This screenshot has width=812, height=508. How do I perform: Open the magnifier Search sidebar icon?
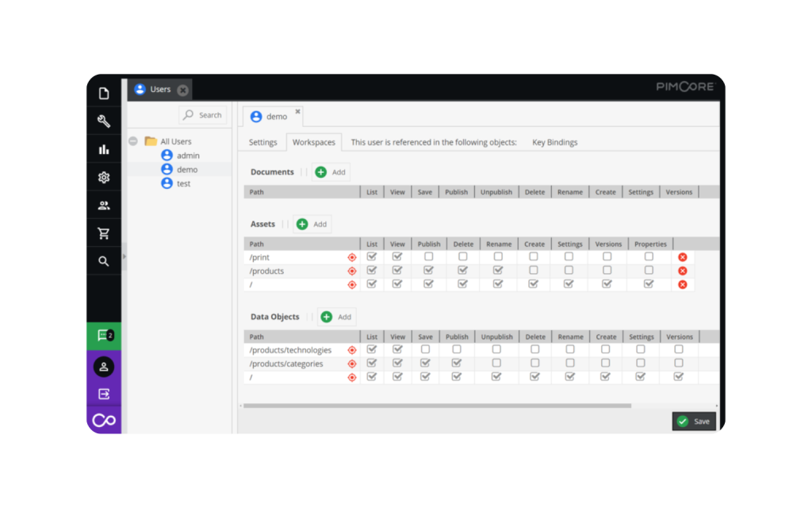pos(104,261)
